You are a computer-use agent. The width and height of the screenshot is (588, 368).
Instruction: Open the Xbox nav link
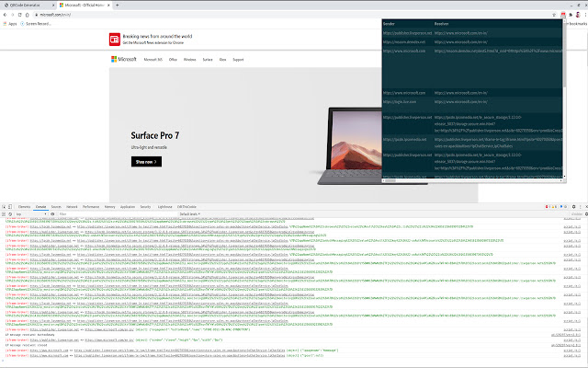tap(222, 59)
